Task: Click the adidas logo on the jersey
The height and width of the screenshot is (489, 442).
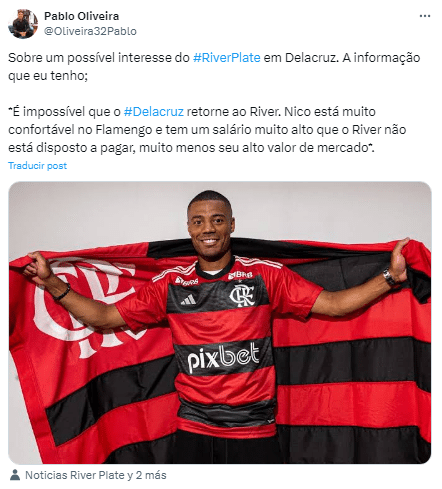Action: pos(188,300)
